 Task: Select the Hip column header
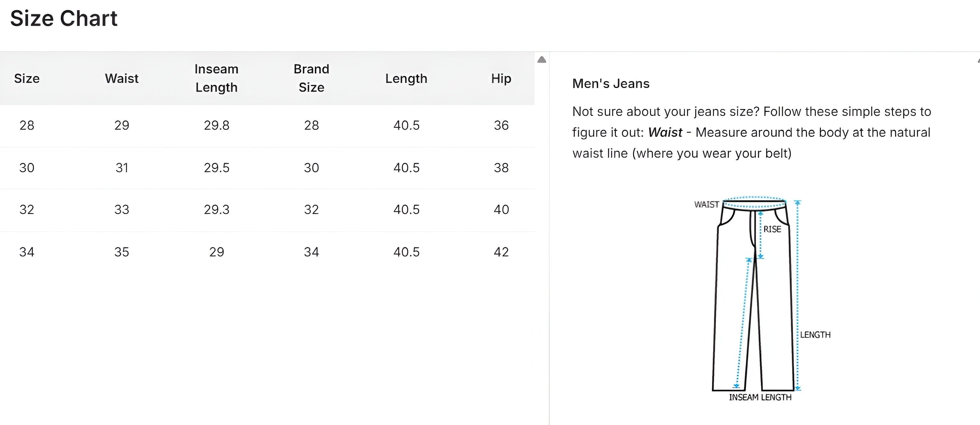501,79
